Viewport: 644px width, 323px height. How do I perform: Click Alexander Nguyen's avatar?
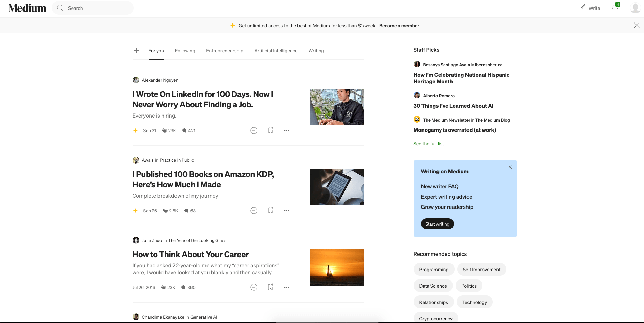[x=136, y=80]
